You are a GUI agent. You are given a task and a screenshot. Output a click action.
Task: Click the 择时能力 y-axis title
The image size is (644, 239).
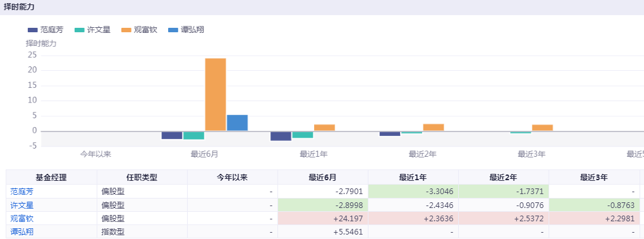[x=41, y=44]
